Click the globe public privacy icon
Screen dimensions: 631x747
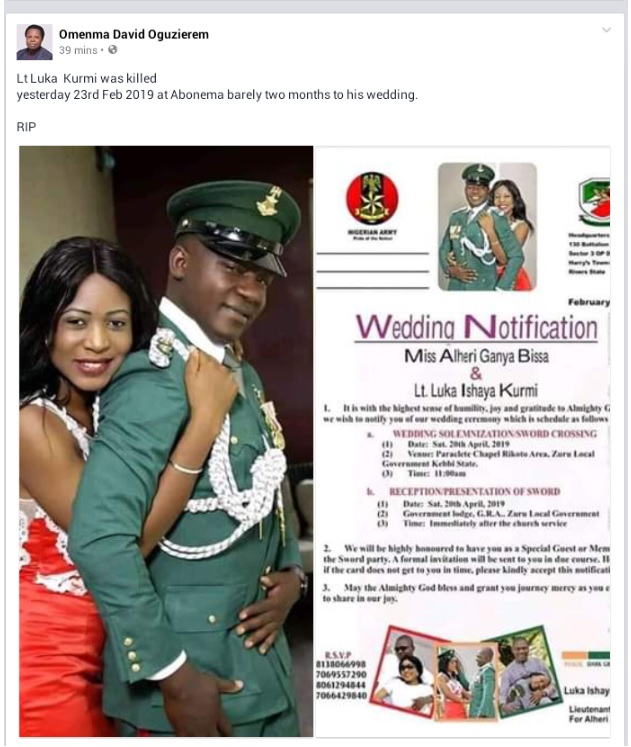click(x=113, y=50)
